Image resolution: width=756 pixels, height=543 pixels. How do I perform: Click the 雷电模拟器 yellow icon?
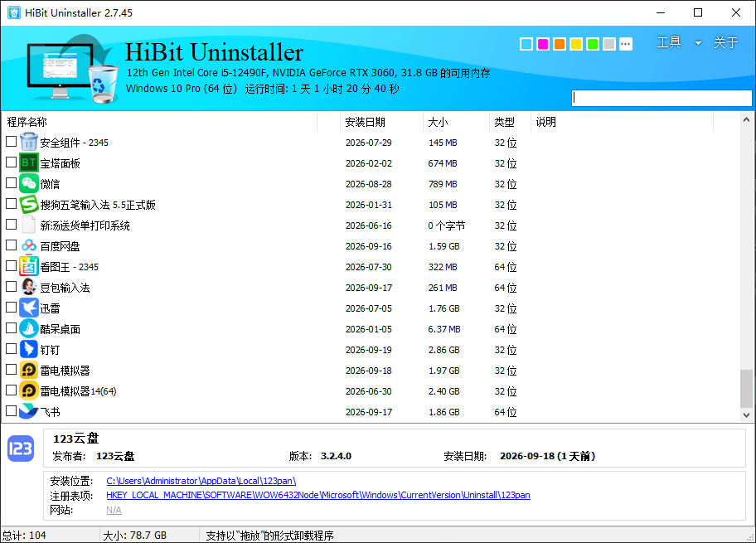point(28,371)
